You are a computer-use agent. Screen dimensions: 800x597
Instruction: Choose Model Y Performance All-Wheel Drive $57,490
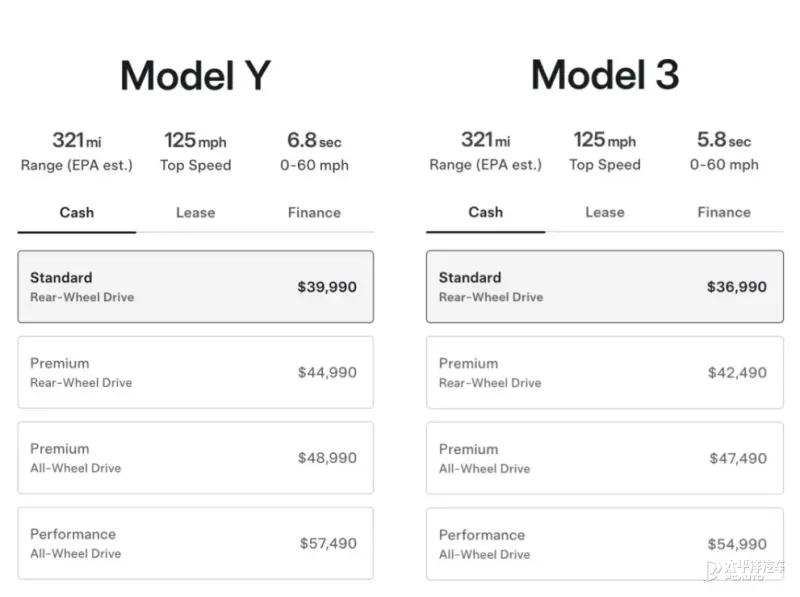point(196,543)
